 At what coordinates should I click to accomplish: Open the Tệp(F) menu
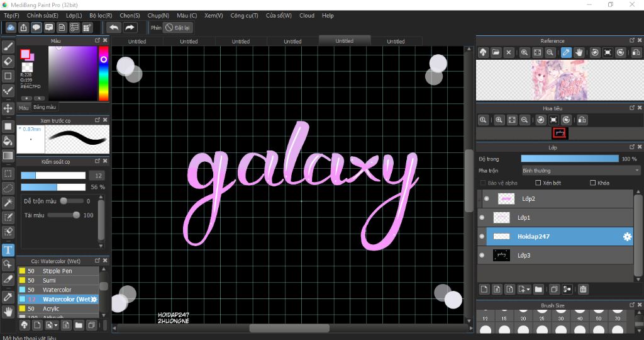[11, 15]
